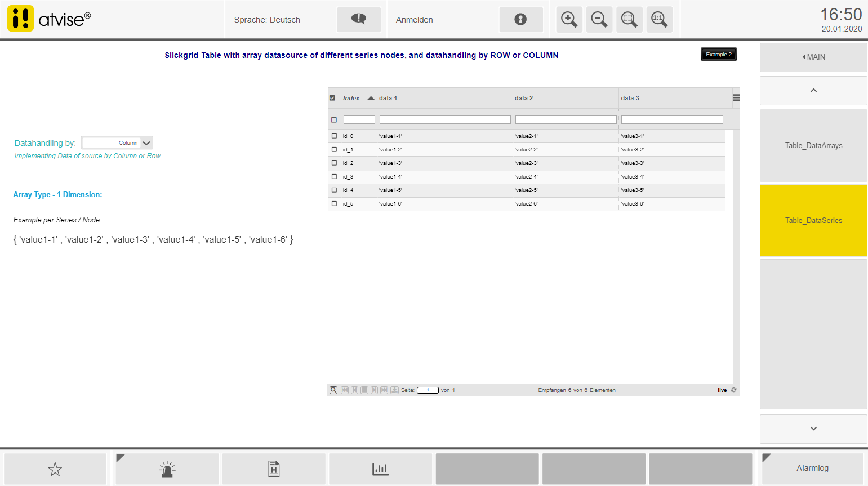Click the data 2 filter input field

click(x=566, y=120)
